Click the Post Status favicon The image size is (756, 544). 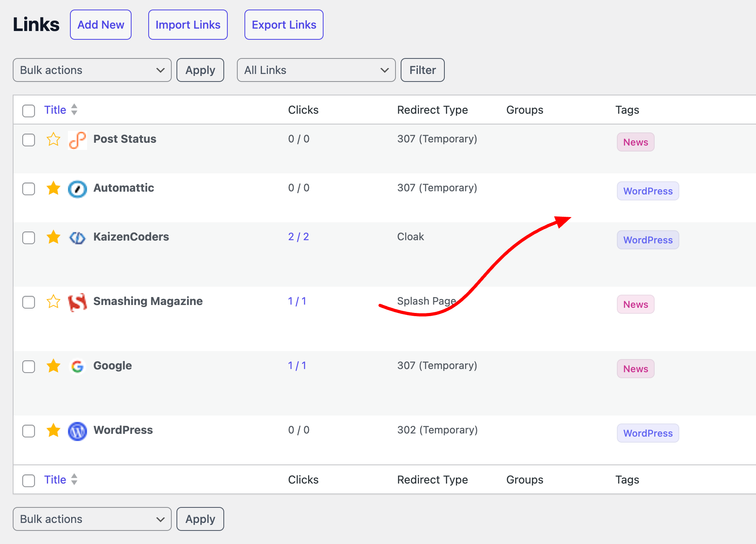click(x=78, y=140)
